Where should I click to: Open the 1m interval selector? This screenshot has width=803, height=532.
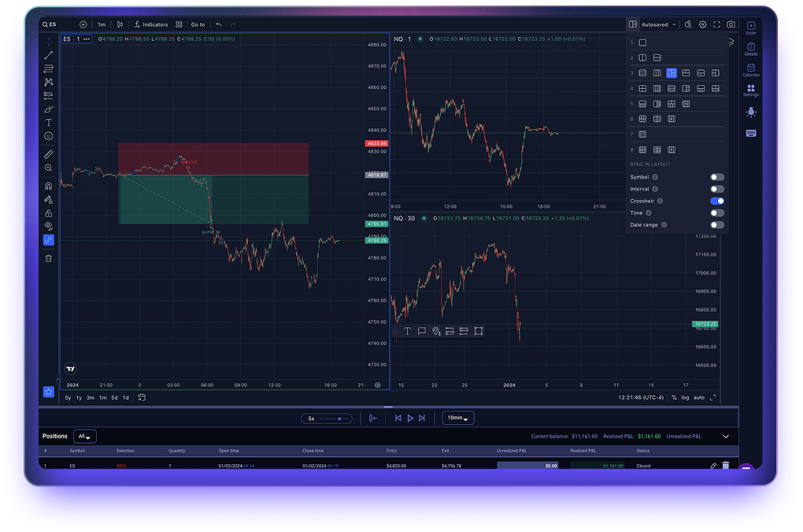coord(102,24)
